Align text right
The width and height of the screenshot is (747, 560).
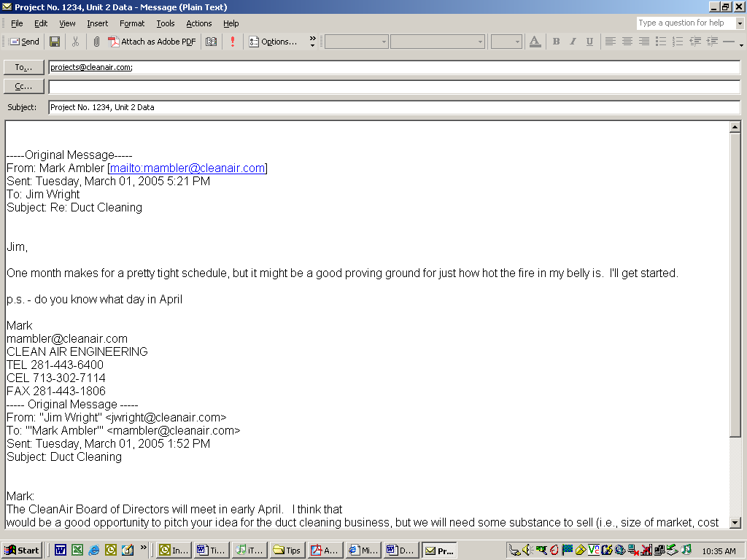tap(643, 42)
